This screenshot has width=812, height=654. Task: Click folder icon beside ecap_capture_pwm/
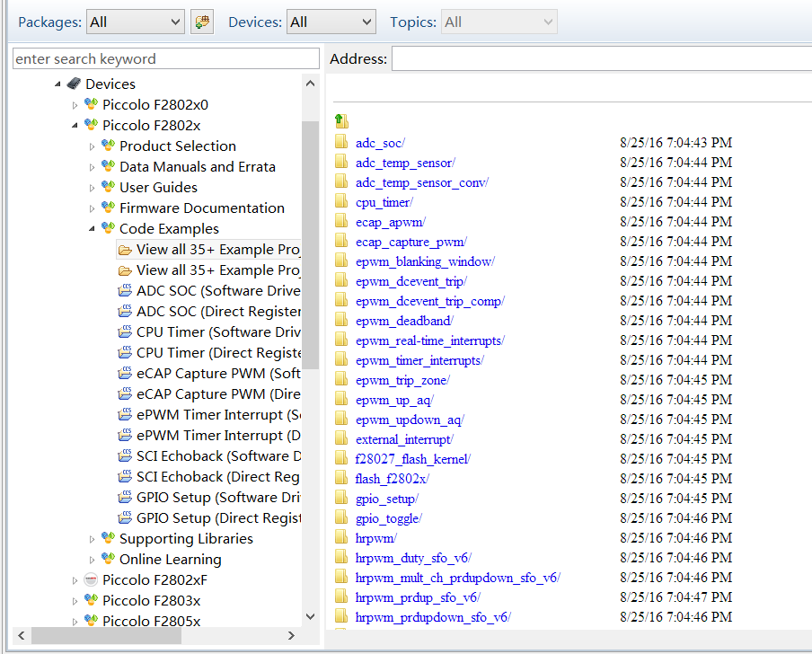point(341,241)
